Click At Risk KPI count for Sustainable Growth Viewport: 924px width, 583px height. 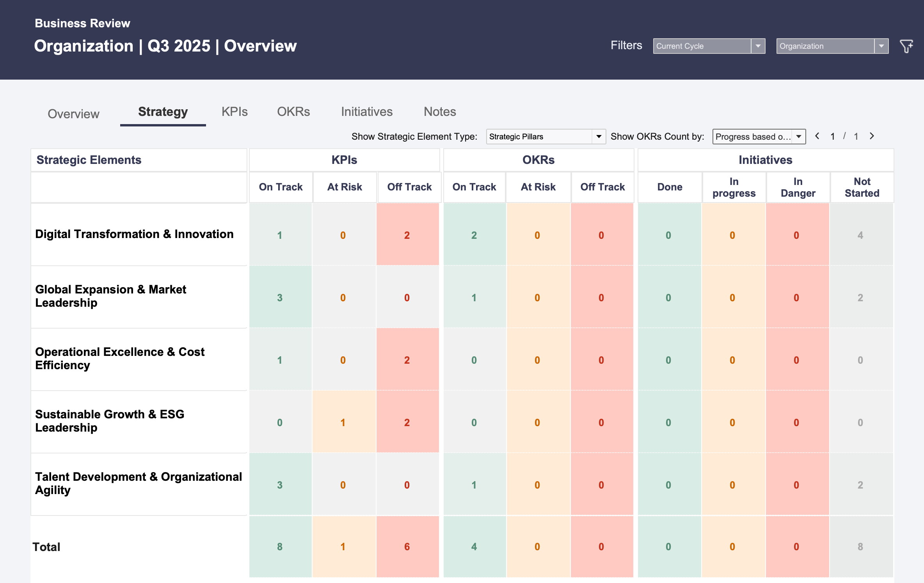pos(343,422)
